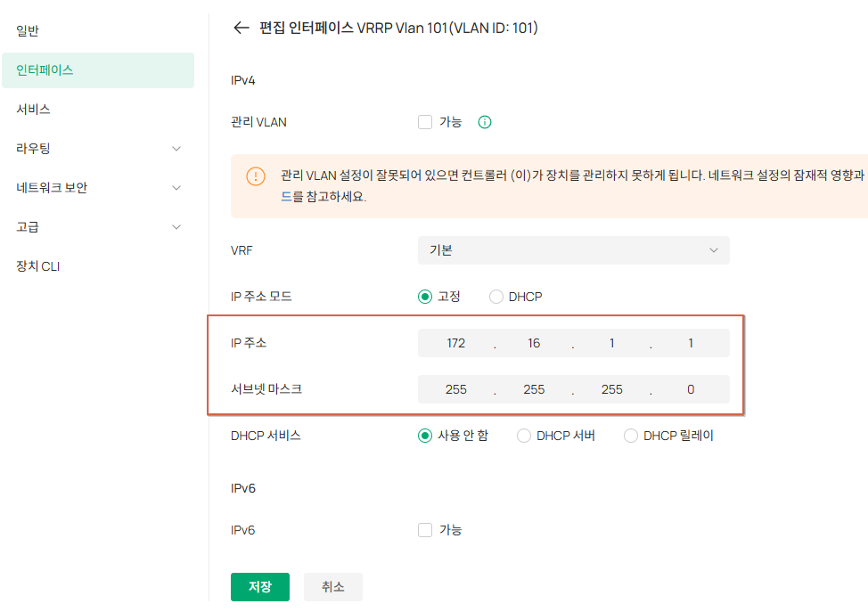Click the 저장 save button
The image size is (868, 612).
260,586
